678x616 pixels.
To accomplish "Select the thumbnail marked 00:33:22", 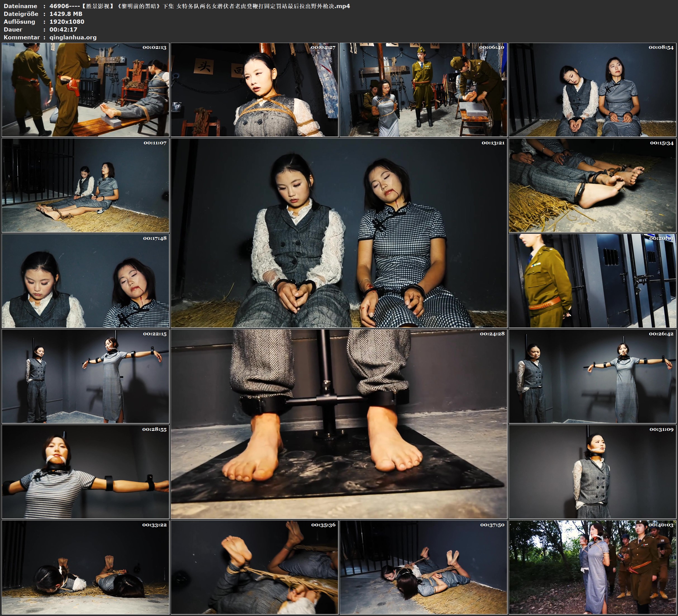I will click(85, 567).
